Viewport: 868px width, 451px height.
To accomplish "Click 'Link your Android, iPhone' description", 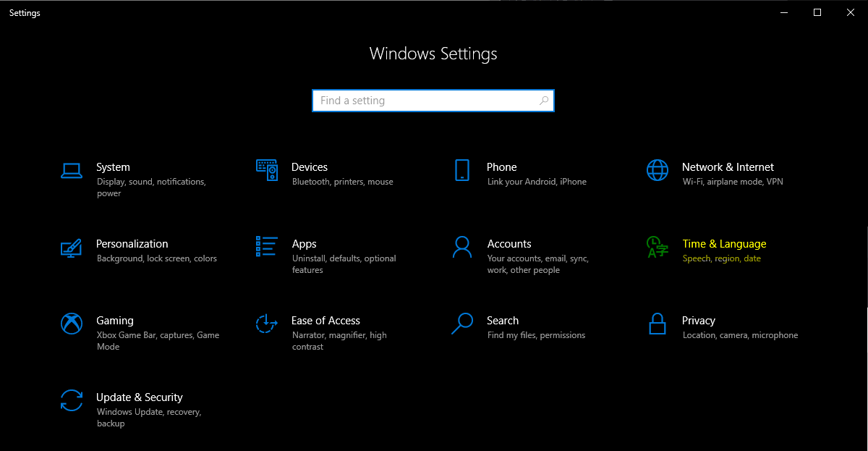I will [x=537, y=182].
